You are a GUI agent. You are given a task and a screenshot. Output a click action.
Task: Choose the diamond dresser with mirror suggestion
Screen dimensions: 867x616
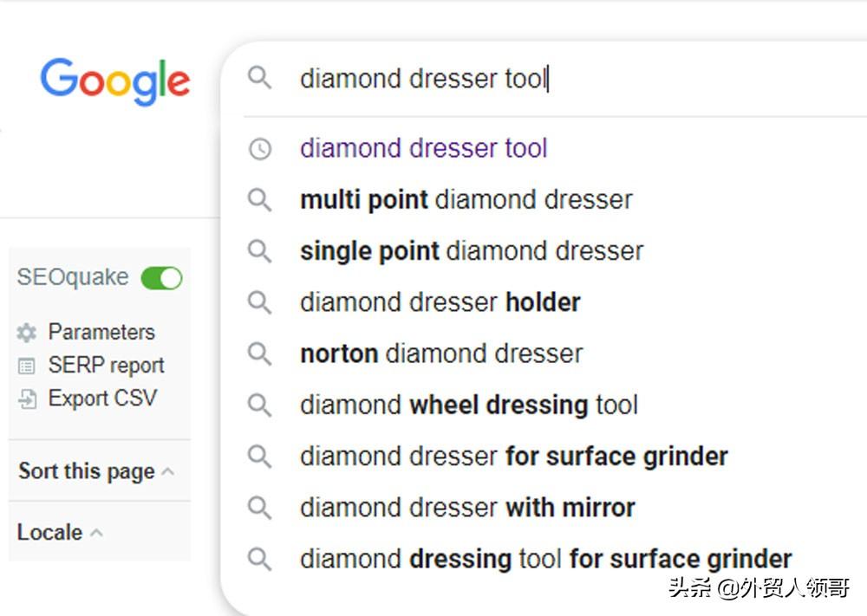467,508
